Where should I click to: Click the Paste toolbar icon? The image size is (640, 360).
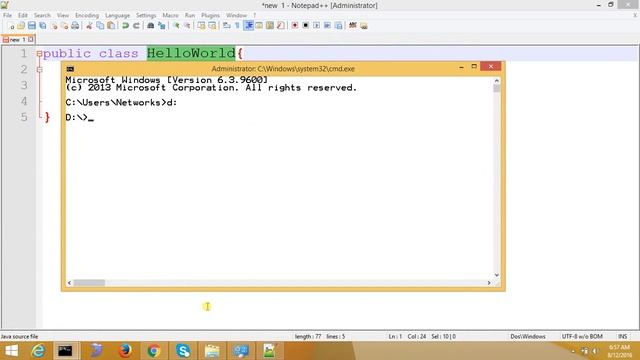pos(111,26)
